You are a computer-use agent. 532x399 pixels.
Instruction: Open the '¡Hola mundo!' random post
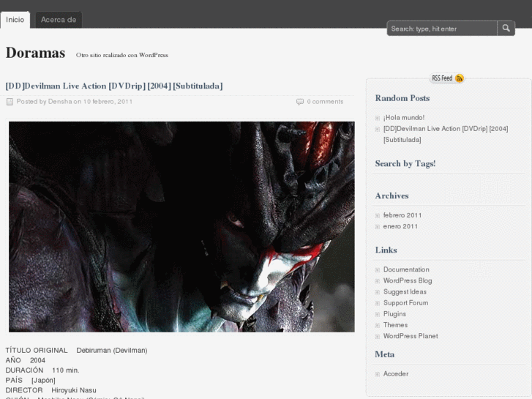[404, 117]
